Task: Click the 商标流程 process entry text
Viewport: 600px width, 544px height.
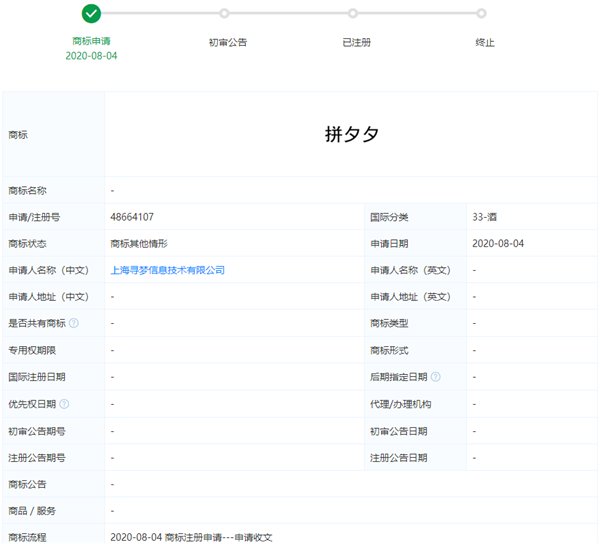Action: pos(191,537)
